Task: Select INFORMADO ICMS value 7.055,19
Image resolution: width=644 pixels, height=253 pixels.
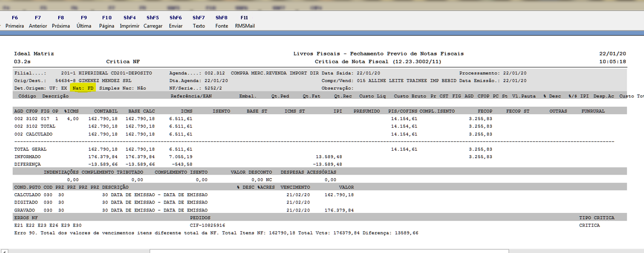Action: pyautogui.click(x=181, y=157)
